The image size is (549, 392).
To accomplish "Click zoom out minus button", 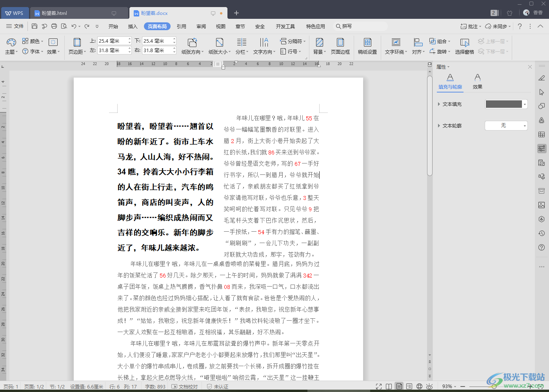I will tap(463, 387).
